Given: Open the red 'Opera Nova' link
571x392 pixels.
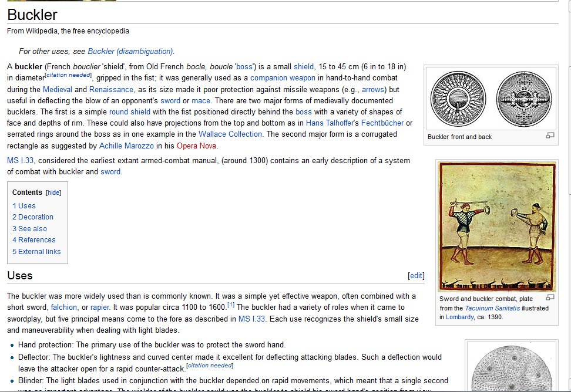Looking at the screenshot, I should pyautogui.click(x=197, y=146).
